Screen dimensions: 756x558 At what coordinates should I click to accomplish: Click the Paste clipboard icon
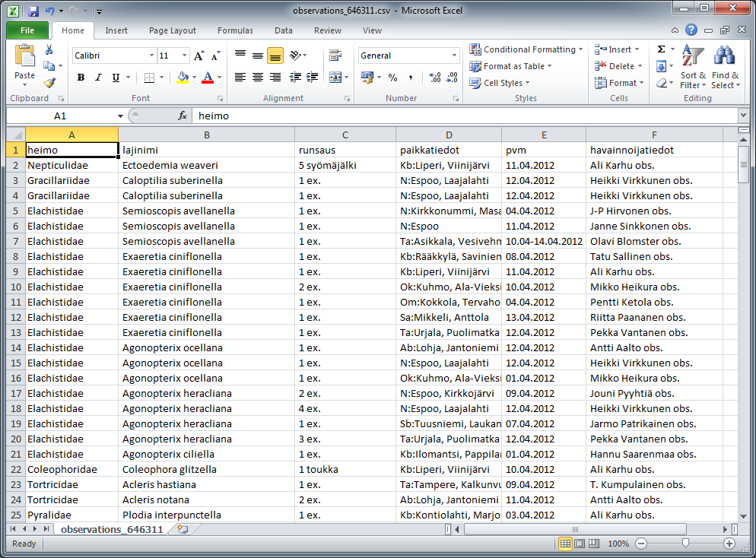click(x=24, y=56)
